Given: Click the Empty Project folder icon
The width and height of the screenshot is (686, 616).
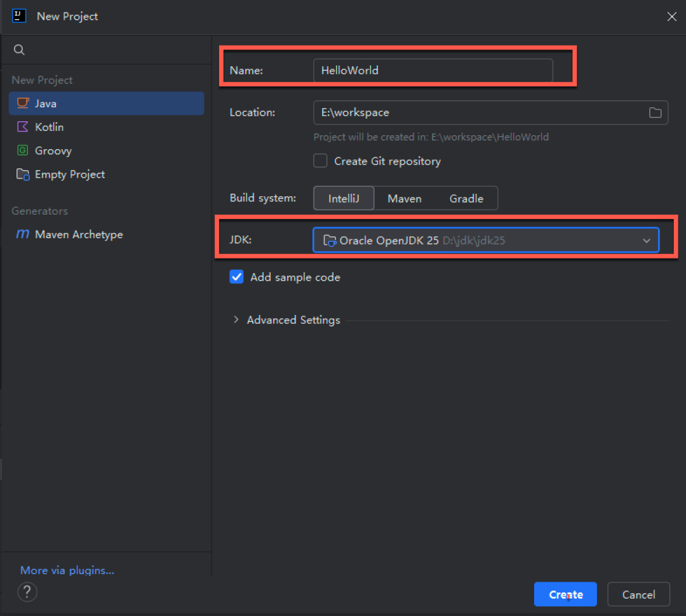Looking at the screenshot, I should (x=23, y=174).
